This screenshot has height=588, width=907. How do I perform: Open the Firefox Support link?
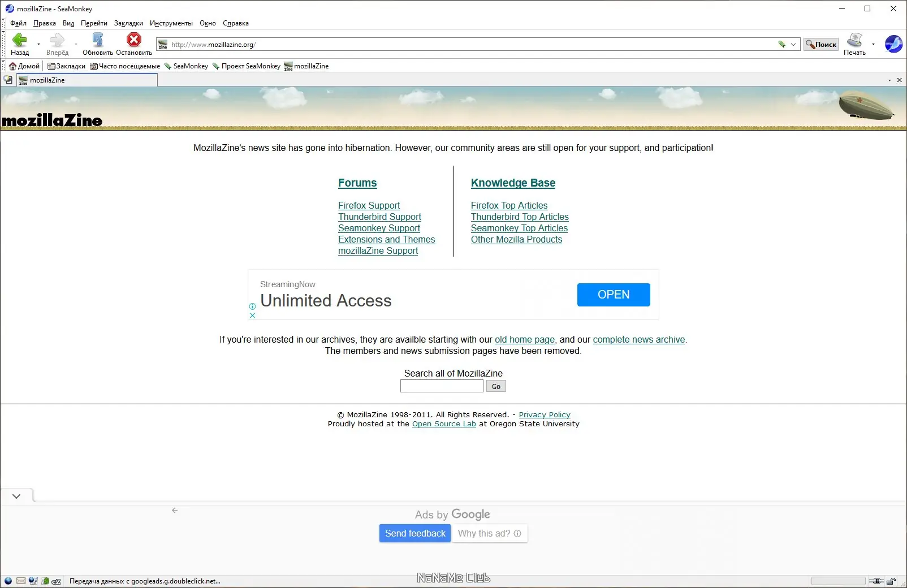point(369,205)
